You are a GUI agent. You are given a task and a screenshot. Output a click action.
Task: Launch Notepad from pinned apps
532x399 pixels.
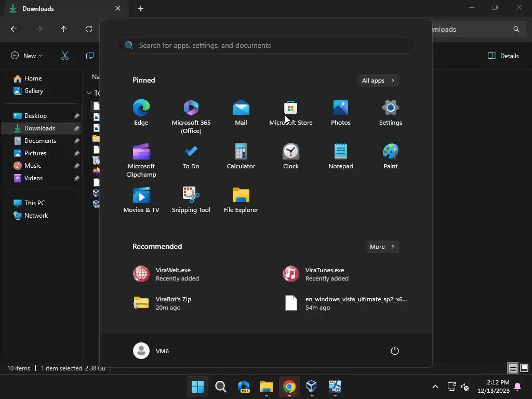[x=341, y=156]
